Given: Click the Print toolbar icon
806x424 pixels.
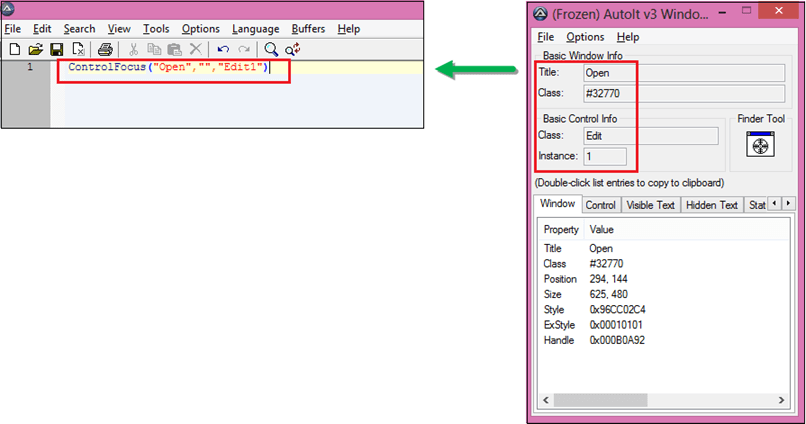Looking at the screenshot, I should click(105, 49).
